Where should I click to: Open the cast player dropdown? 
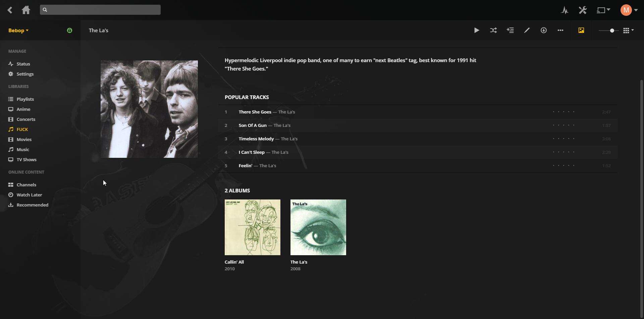[603, 10]
